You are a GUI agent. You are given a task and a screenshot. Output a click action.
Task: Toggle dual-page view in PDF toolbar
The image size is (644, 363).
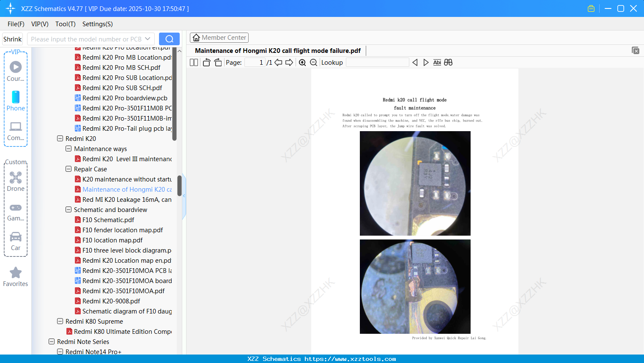click(x=194, y=63)
